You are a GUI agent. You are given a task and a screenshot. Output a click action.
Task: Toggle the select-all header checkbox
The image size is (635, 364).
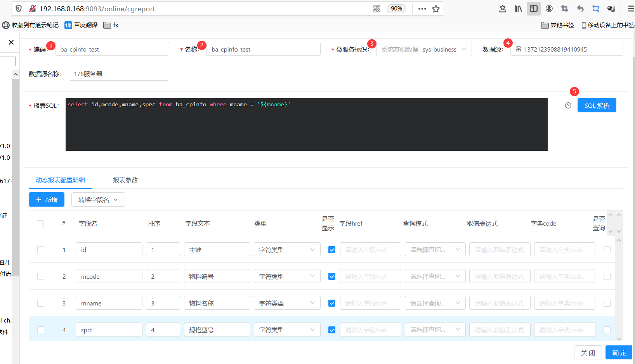click(40, 224)
